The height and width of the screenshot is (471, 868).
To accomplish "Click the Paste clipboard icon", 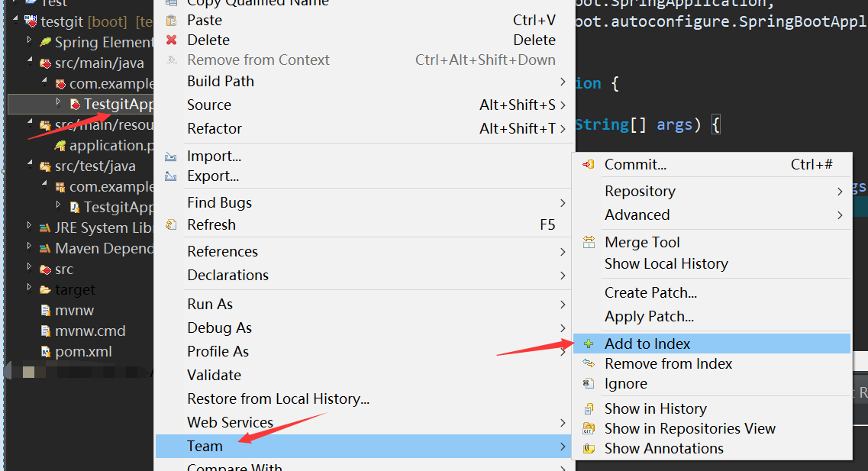I will pyautogui.click(x=172, y=21).
